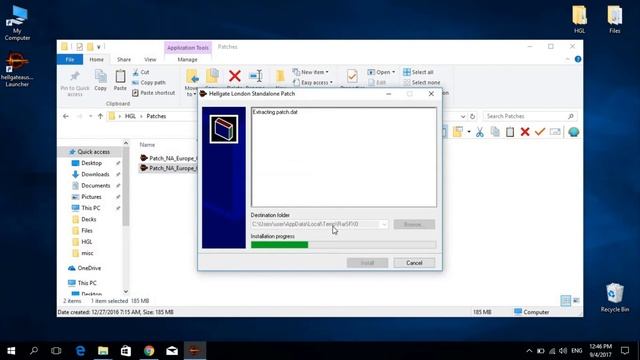Image resolution: width=640 pixels, height=360 pixels.
Task: Open the HGL desktop folder
Action: (579, 19)
